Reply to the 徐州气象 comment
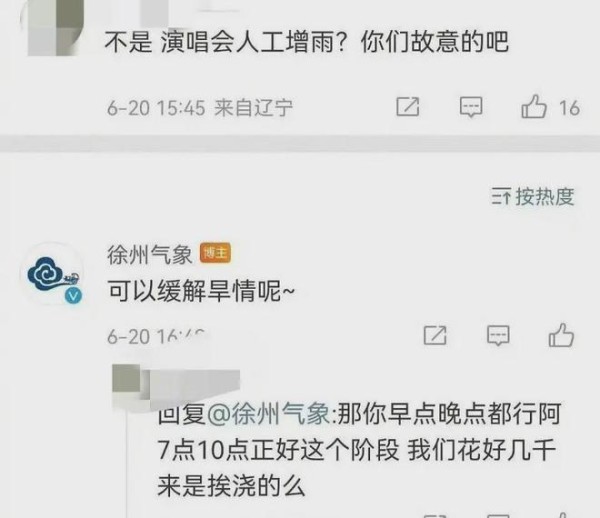 coord(498,336)
